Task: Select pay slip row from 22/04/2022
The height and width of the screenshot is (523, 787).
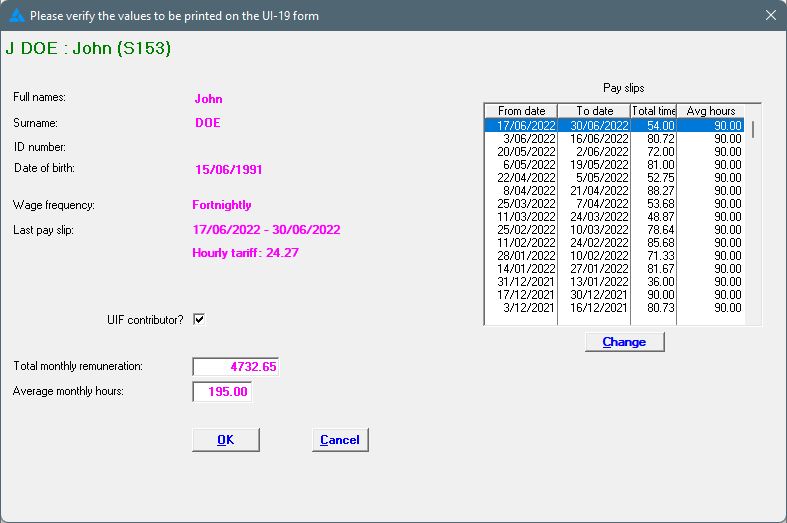Action: pyautogui.click(x=614, y=178)
